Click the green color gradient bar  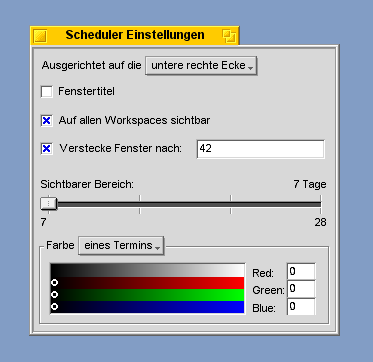(147, 295)
